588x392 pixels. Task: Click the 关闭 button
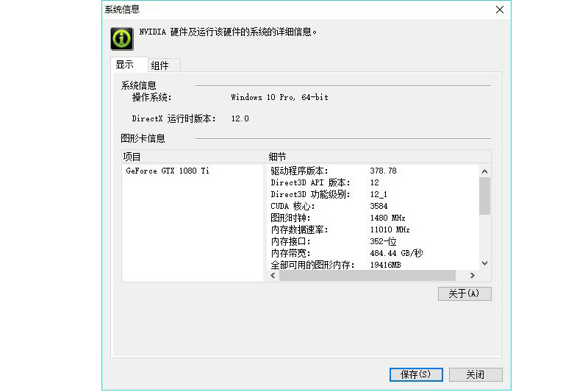476,374
